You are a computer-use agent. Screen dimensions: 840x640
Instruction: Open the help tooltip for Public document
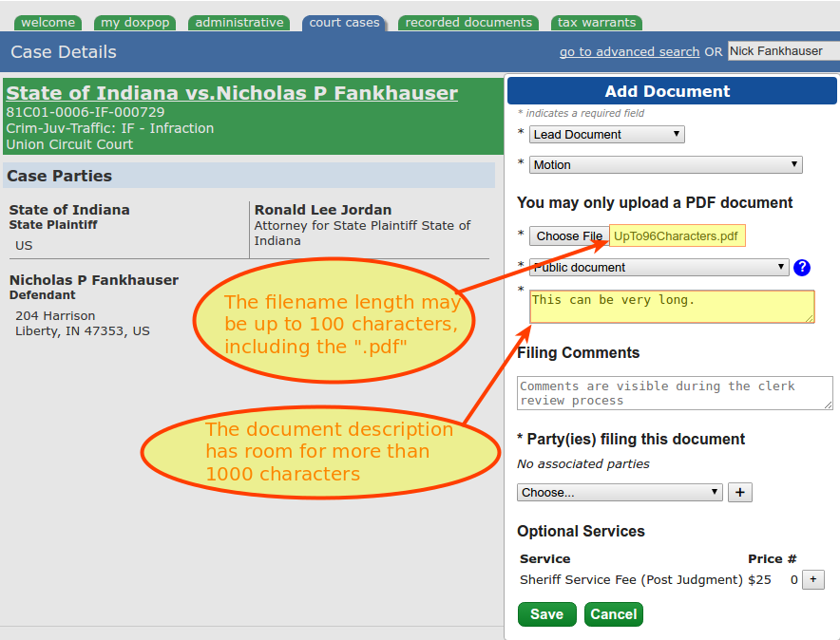[802, 267]
